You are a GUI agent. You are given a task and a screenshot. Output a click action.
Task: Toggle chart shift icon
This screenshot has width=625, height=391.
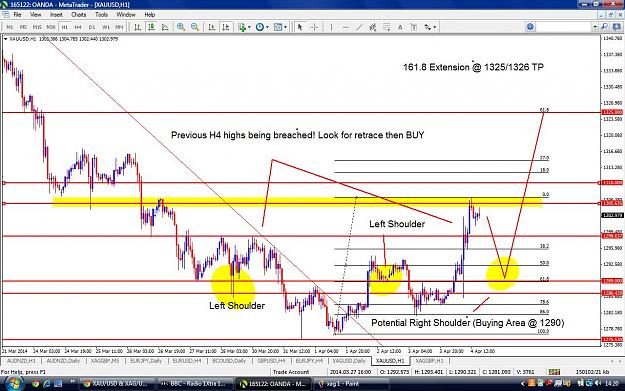[226, 27]
